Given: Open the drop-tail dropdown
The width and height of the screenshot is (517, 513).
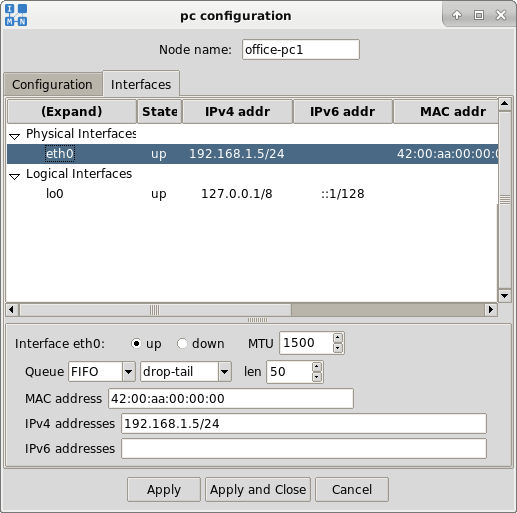Looking at the screenshot, I should (225, 371).
